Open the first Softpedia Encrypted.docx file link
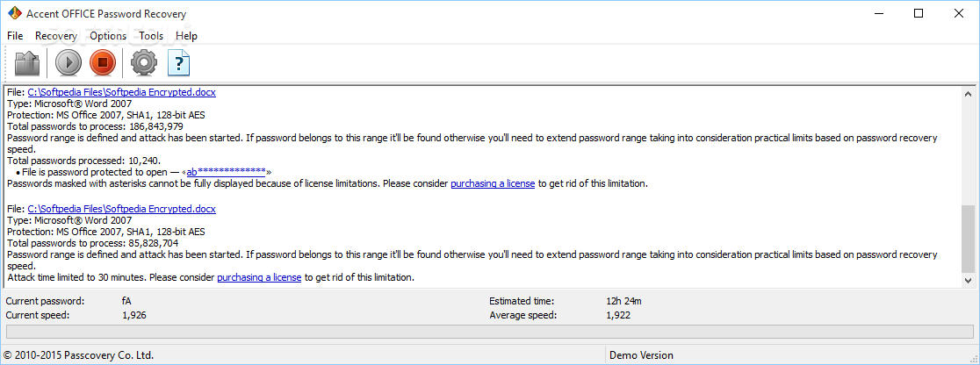Viewport: 980px width, 365px height. [121, 92]
